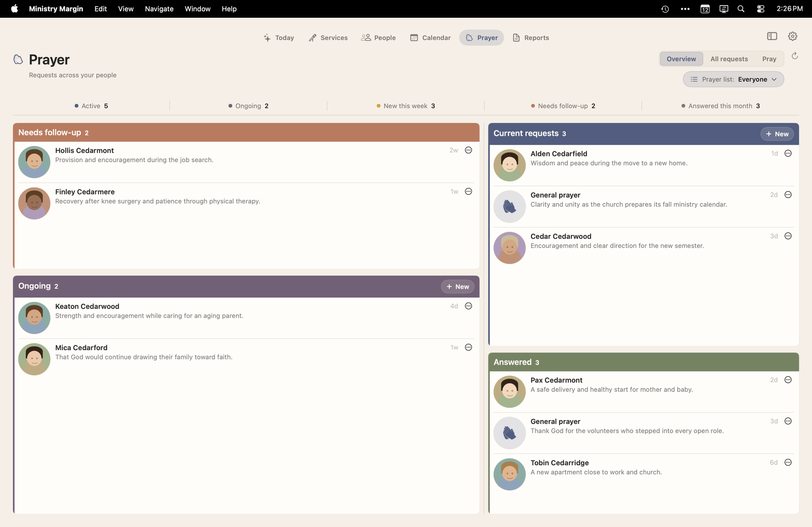The height and width of the screenshot is (527, 812).
Task: Open more options for Cedar Cedarwood request
Action: pos(788,236)
